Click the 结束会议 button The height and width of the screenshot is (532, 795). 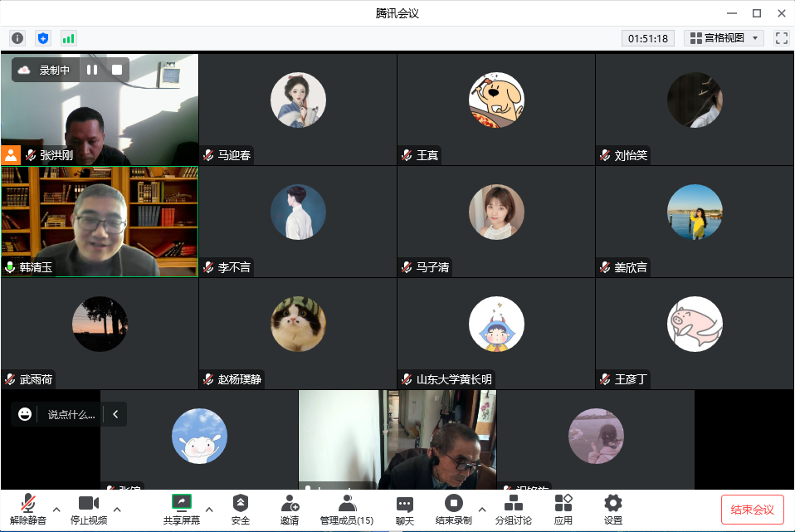click(752, 509)
